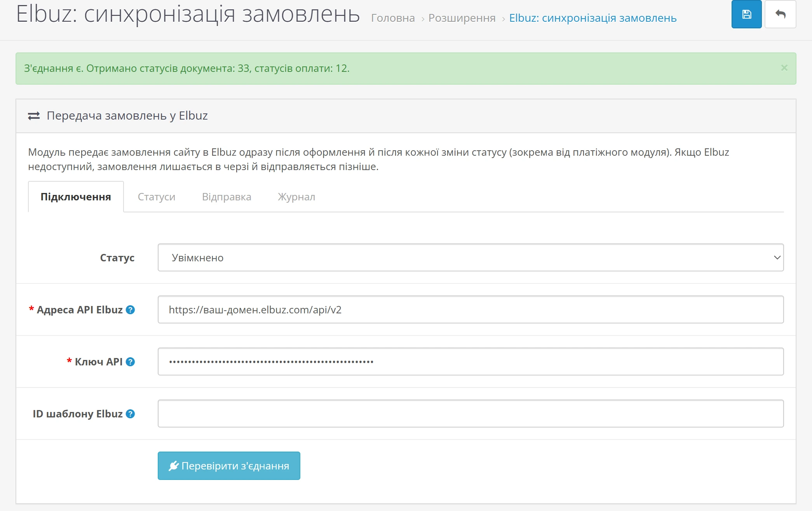
Task: Click help icon next to Адреса API Elbuz
Action: [131, 310]
